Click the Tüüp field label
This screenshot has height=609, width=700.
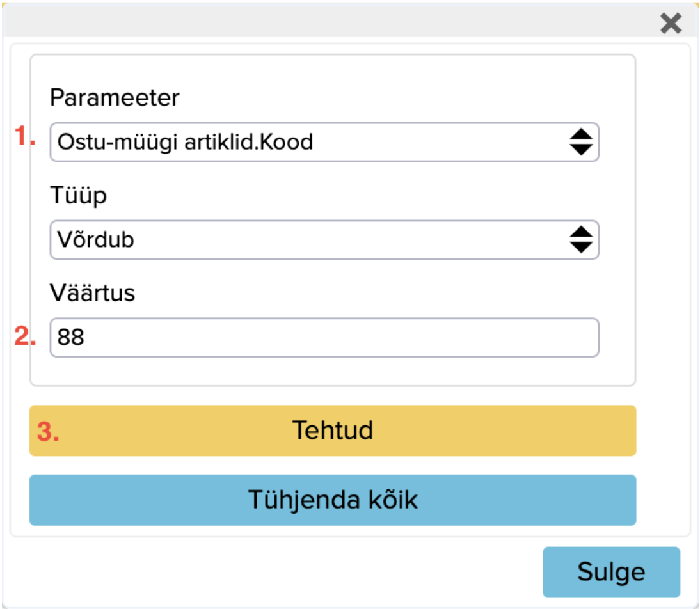point(78,196)
